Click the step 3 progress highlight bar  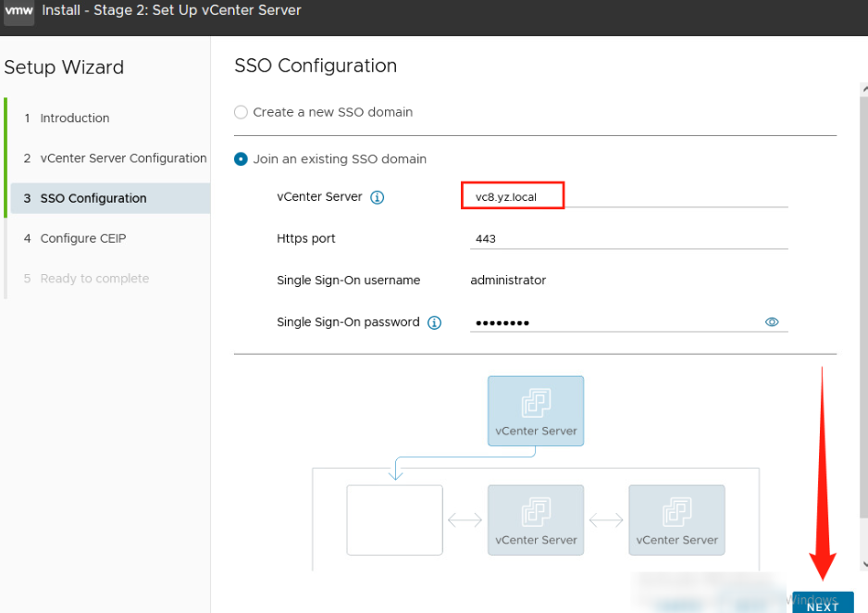coord(6,198)
